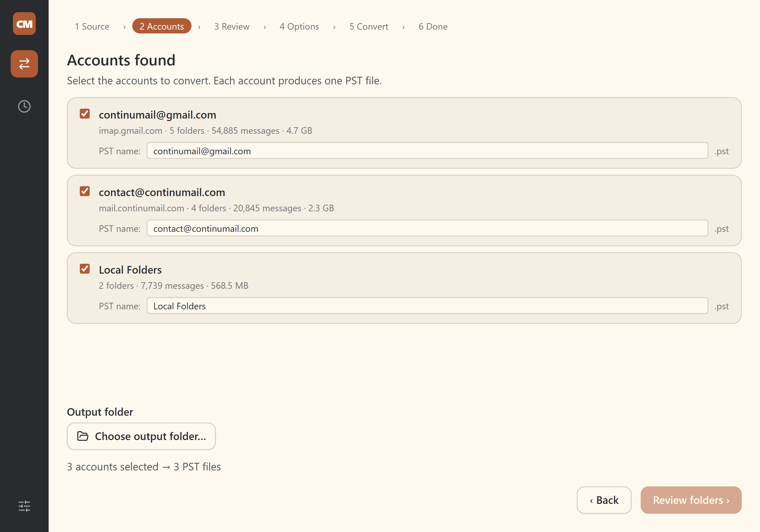Click the "Select the accounts to convert" instruction text
This screenshot has height=532, width=760.
point(224,81)
